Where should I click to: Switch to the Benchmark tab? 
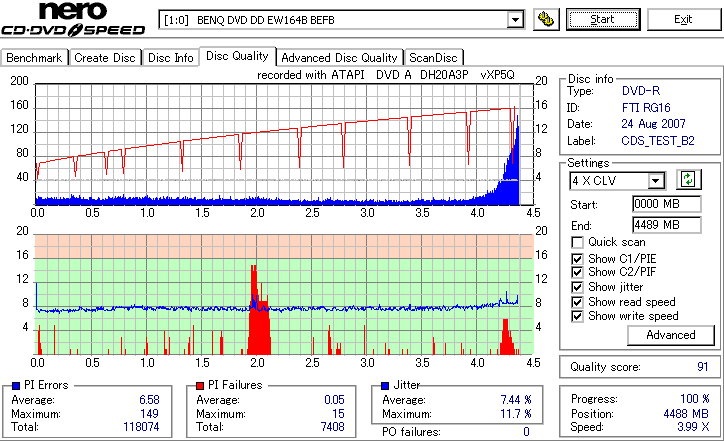coord(34,58)
